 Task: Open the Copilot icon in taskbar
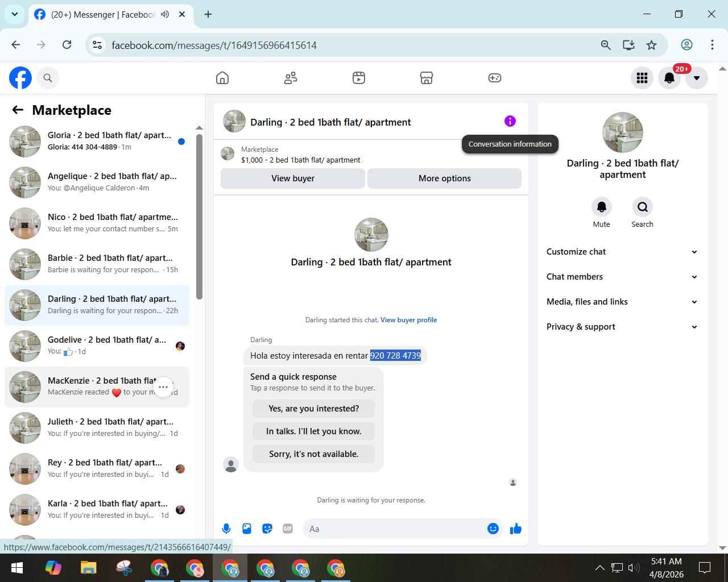click(x=53, y=568)
